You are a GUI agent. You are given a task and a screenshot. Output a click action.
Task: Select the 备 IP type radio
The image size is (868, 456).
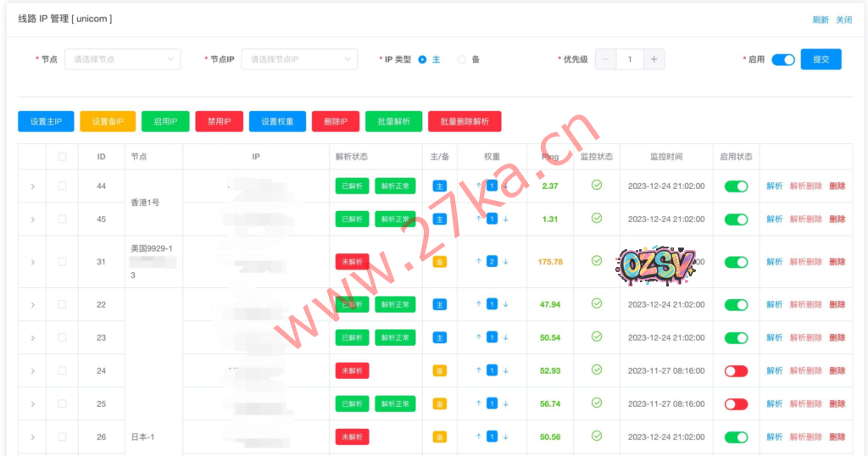[462, 59]
